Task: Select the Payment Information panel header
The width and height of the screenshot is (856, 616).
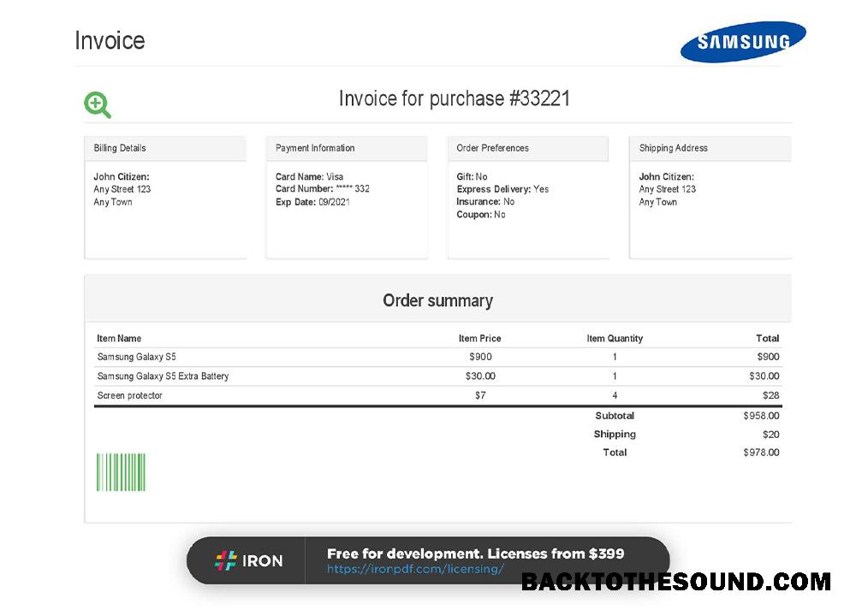Action: pos(347,148)
